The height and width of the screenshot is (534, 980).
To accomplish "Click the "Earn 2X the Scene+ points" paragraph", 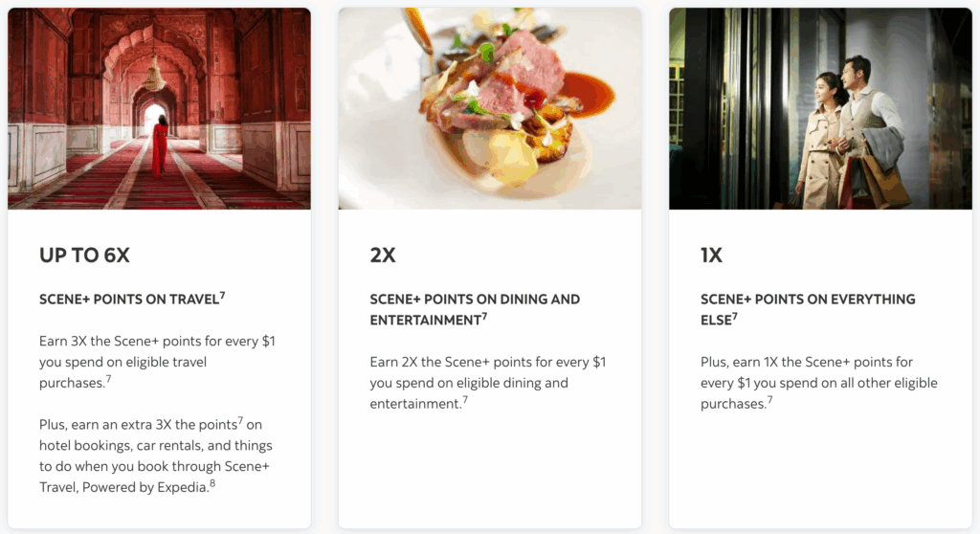I will click(x=487, y=383).
